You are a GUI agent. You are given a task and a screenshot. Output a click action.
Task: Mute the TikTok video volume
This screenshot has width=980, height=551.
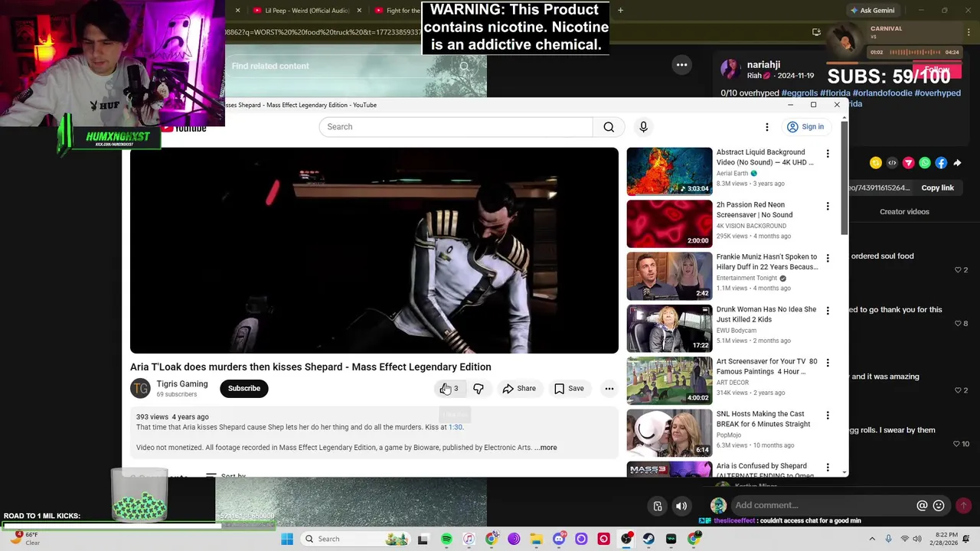pyautogui.click(x=681, y=506)
